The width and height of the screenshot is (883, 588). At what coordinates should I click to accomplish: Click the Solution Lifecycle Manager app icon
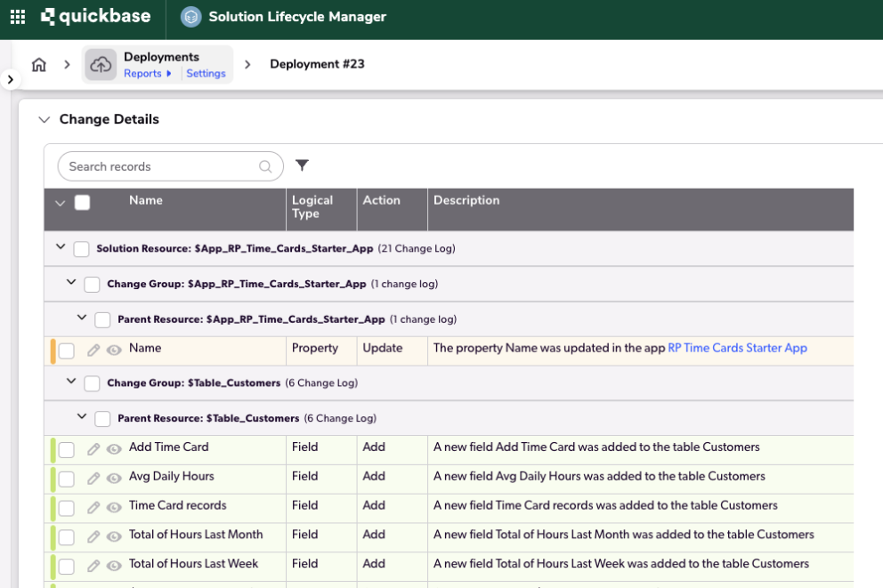(x=190, y=17)
